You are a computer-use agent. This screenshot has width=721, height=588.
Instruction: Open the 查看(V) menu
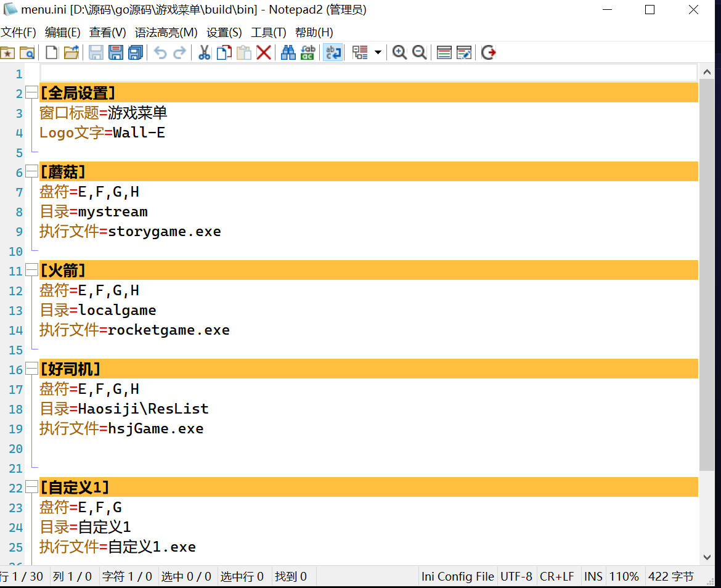(108, 32)
